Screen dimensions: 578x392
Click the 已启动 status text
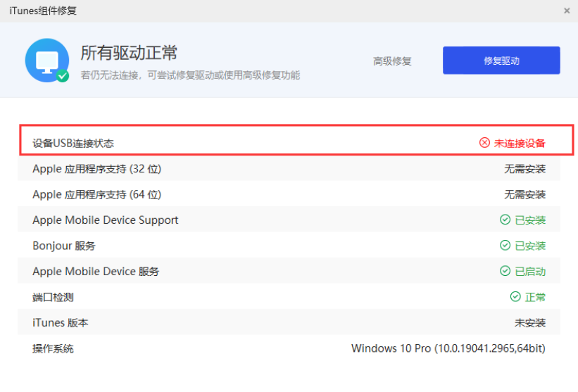tap(530, 272)
